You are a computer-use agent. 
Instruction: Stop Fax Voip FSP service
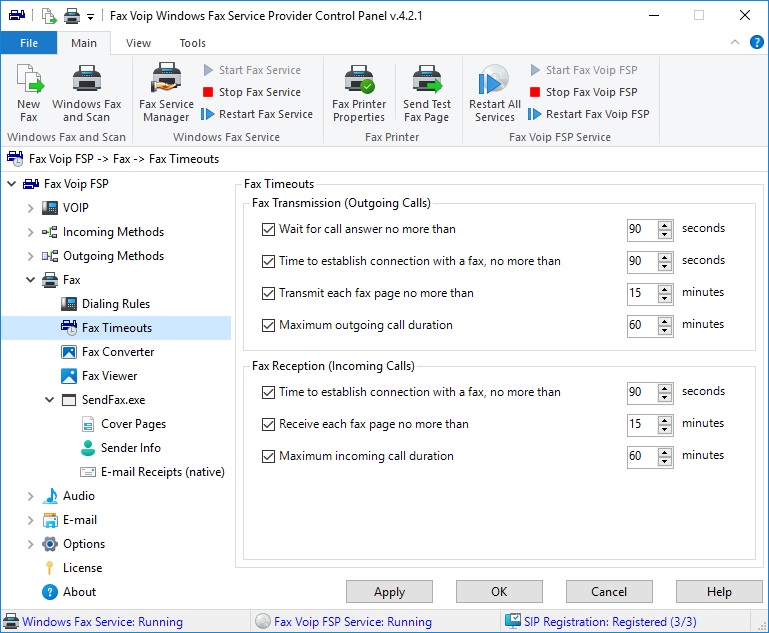(x=584, y=92)
